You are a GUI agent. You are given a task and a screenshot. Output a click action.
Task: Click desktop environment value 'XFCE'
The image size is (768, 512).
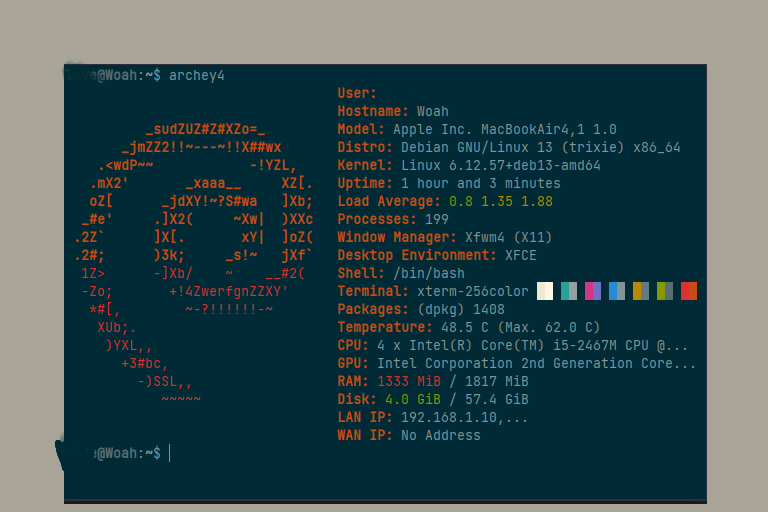[521, 255]
